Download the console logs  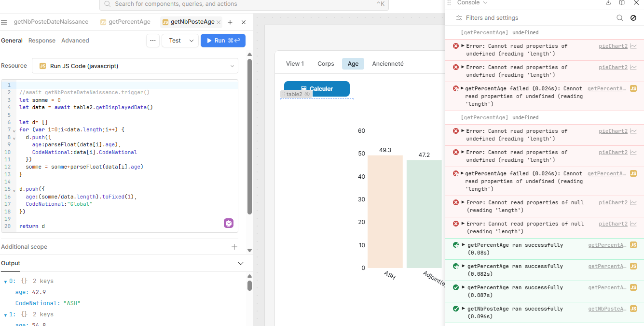click(x=608, y=3)
